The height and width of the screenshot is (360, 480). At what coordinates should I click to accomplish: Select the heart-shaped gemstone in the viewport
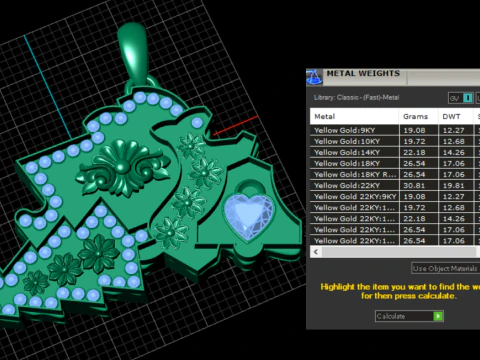point(249,217)
